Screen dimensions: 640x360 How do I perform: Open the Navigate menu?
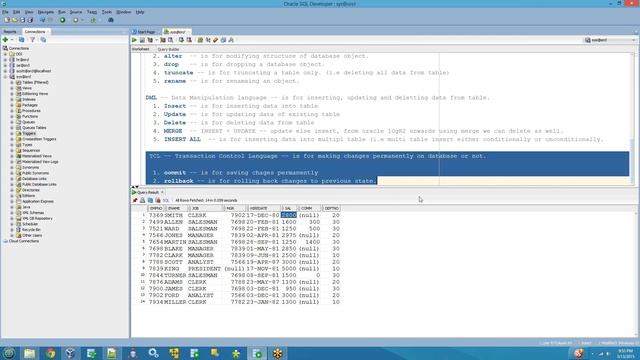coord(46,12)
